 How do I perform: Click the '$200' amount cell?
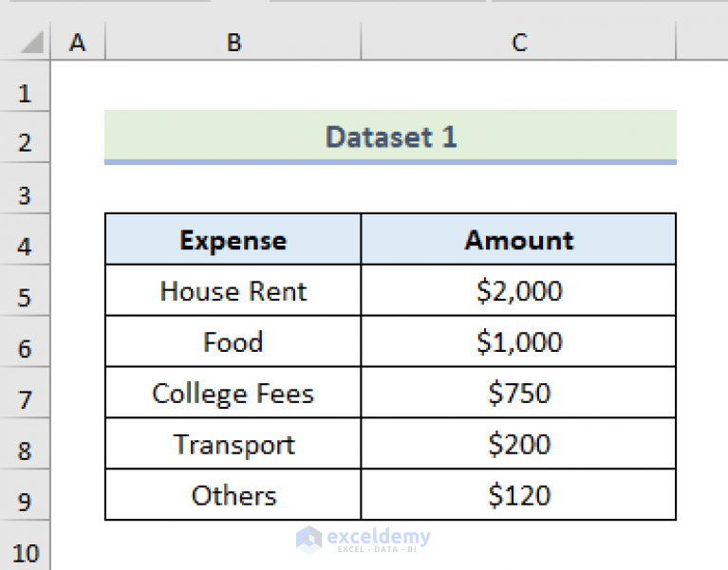click(518, 443)
